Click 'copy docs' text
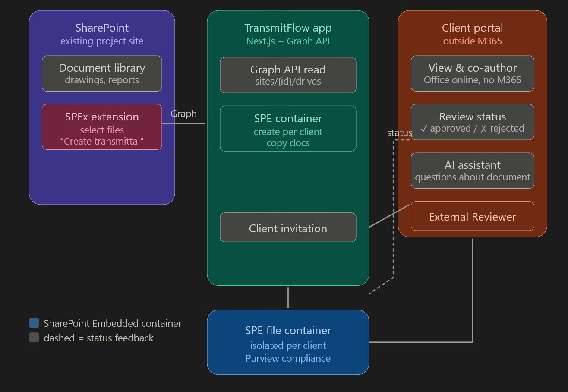This screenshot has width=568, height=392. coord(288,143)
